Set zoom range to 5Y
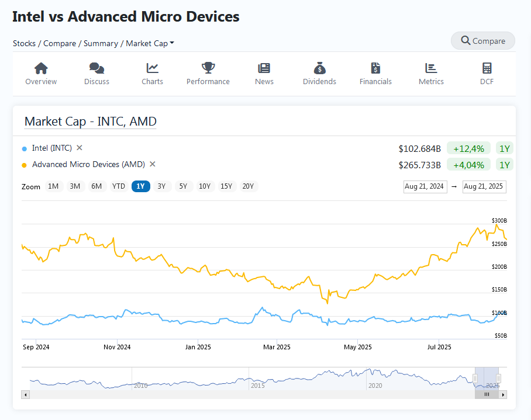 183,186
